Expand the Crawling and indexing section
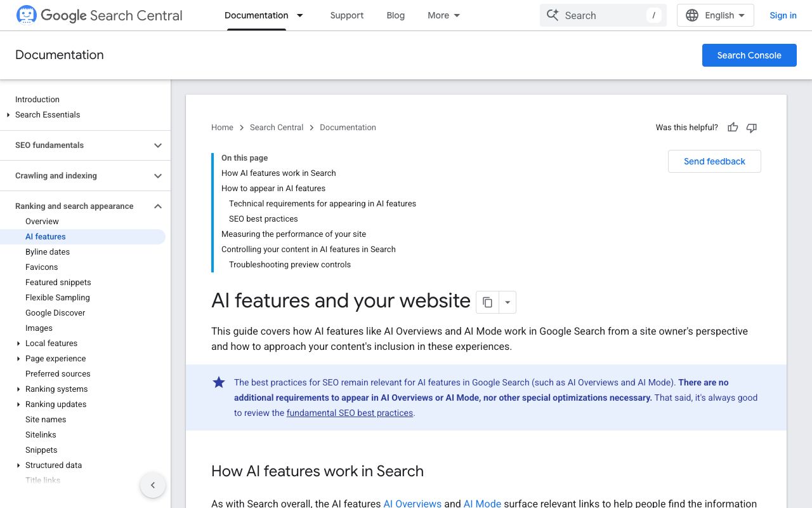 pos(86,176)
